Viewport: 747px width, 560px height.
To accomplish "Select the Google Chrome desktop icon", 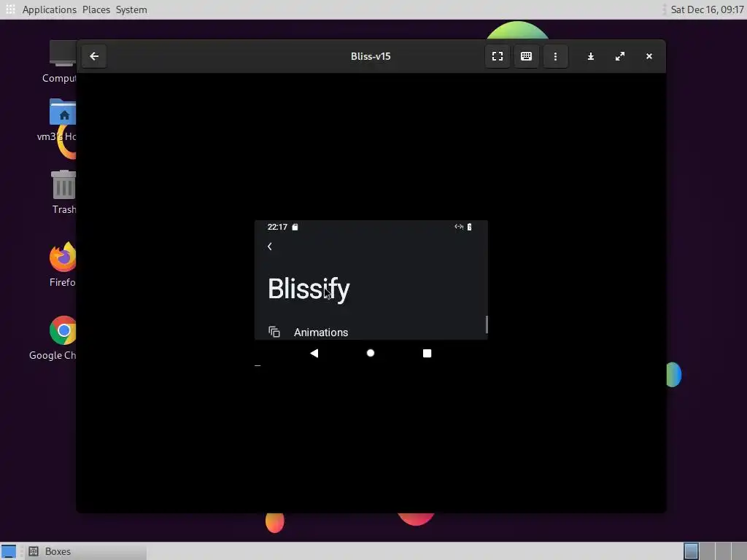I will tap(53, 338).
